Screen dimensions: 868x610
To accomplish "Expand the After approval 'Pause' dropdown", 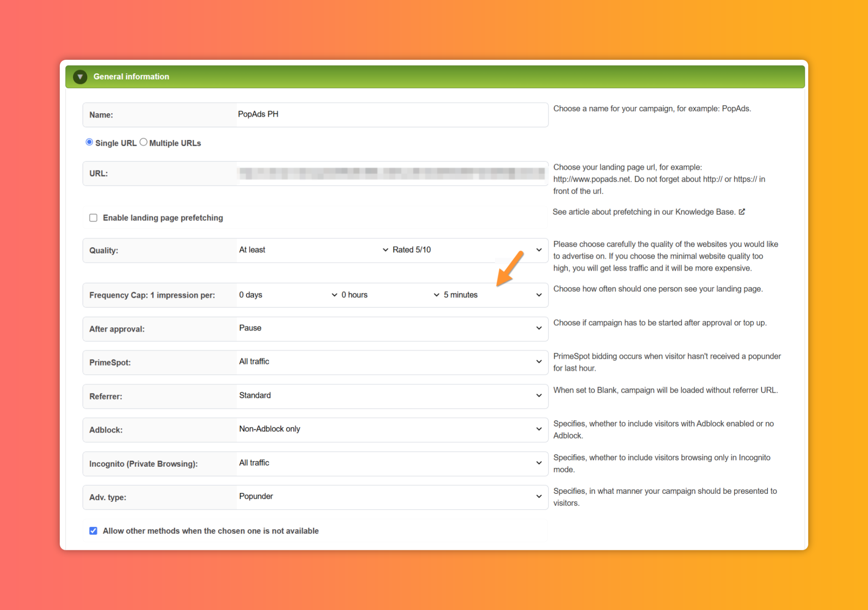I will coord(391,328).
